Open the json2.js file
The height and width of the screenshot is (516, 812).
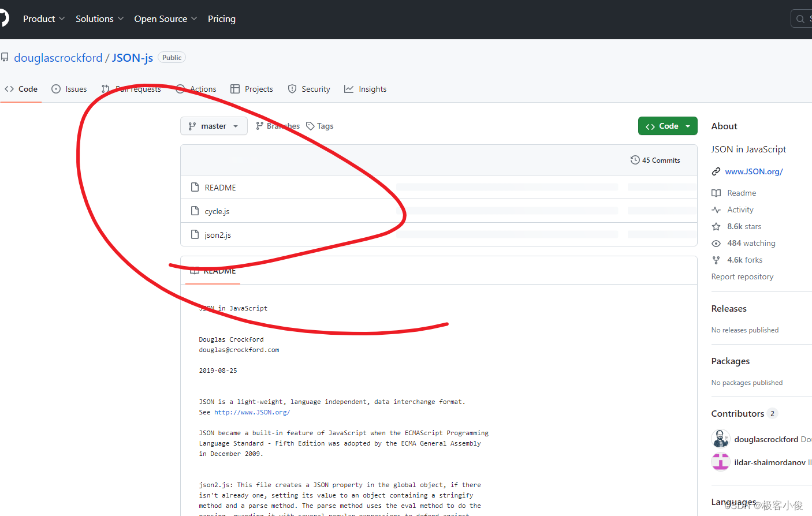(218, 235)
